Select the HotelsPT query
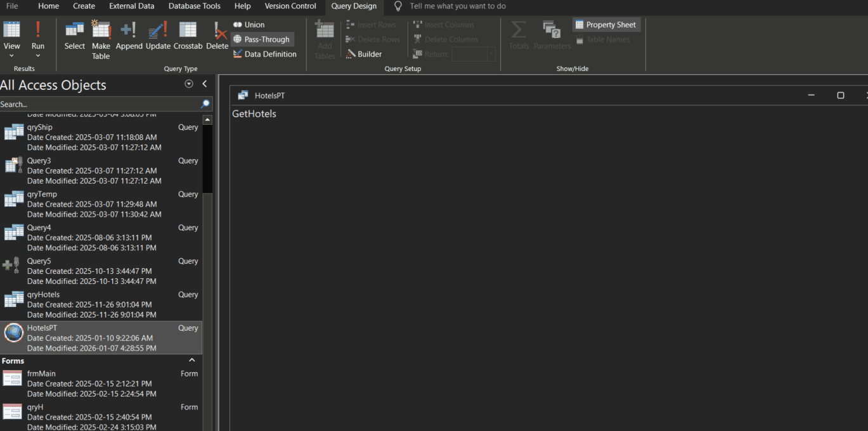The width and height of the screenshot is (868, 431). (42, 328)
